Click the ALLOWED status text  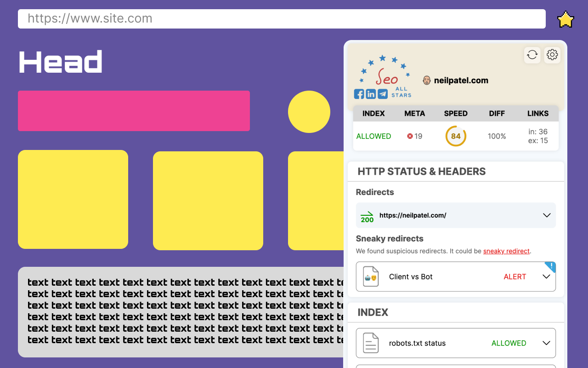[x=373, y=136]
